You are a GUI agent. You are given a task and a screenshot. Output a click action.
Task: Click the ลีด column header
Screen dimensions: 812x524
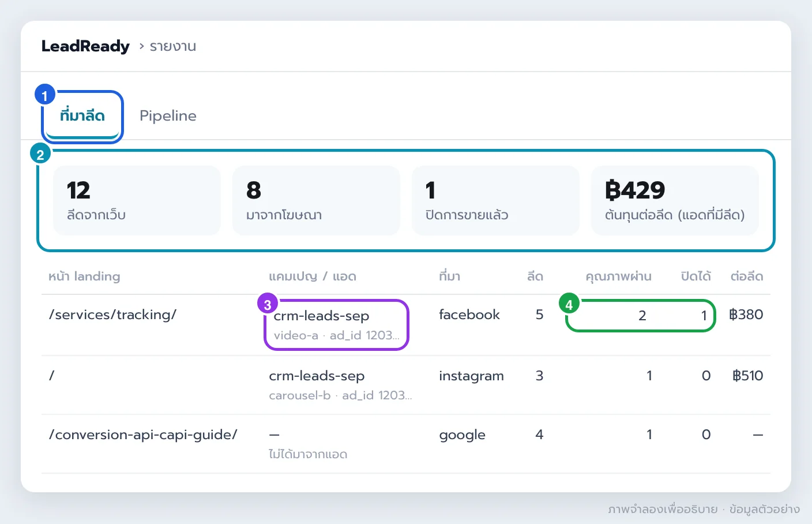(x=535, y=276)
